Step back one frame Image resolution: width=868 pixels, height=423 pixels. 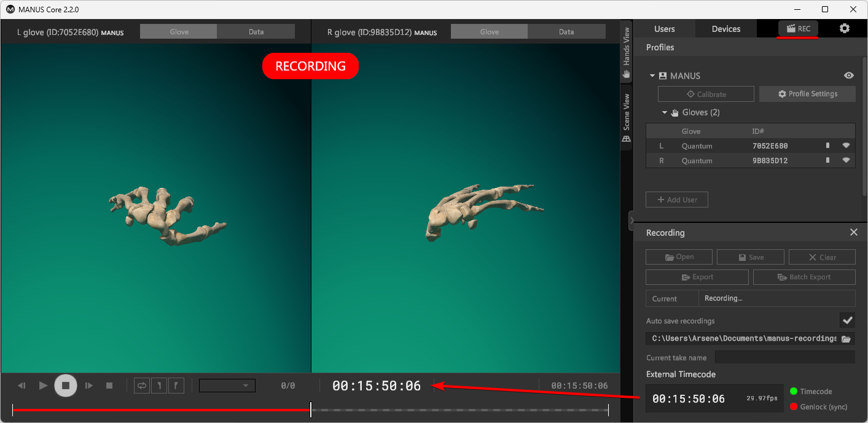(22, 386)
